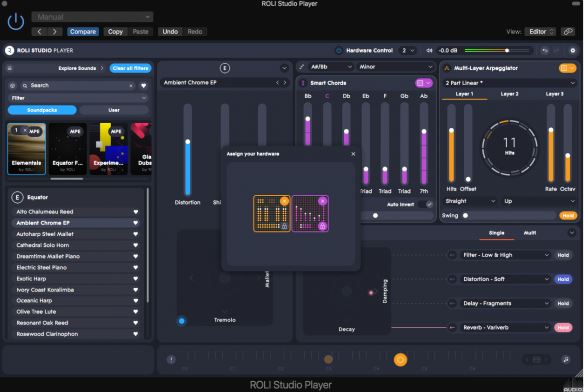Click the plugin power bypass icon
The image size is (584, 392).
16,22
